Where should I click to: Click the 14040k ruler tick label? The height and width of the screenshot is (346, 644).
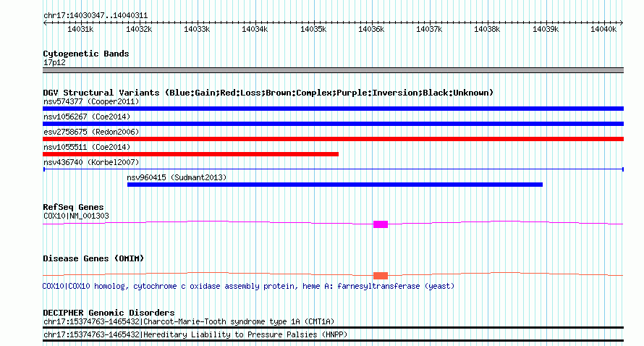pos(603,29)
